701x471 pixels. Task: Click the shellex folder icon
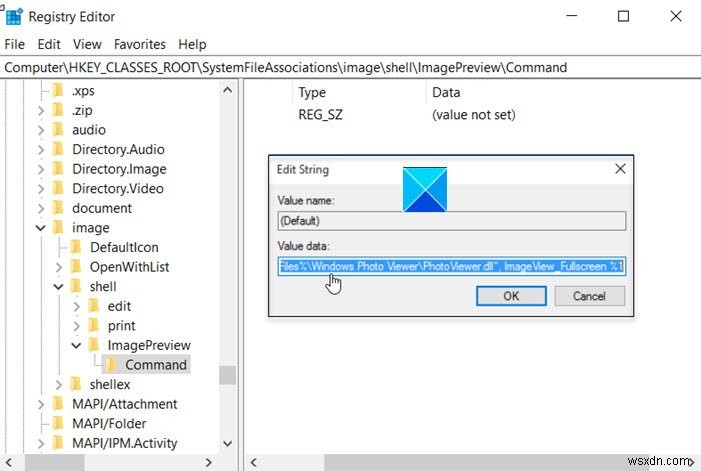(76, 384)
